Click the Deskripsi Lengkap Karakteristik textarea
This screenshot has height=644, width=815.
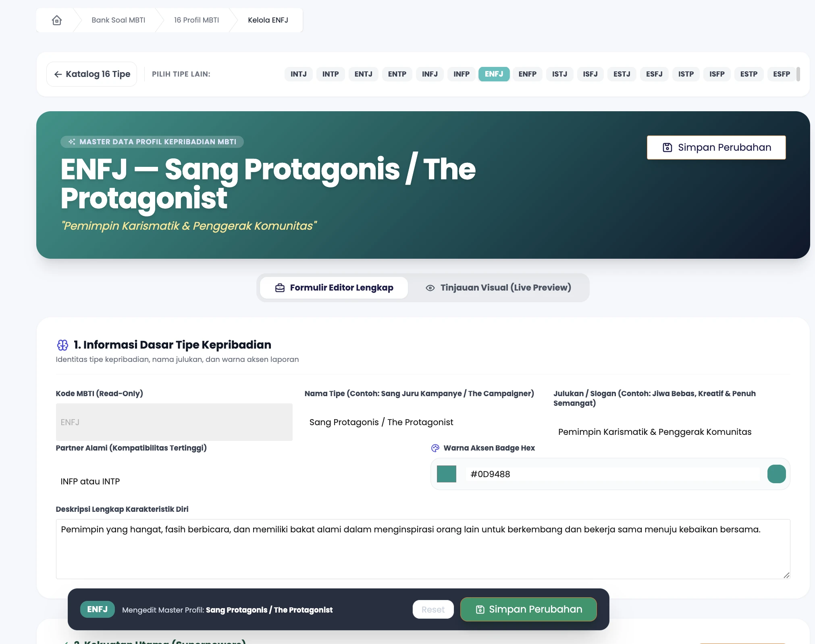pyautogui.click(x=423, y=549)
